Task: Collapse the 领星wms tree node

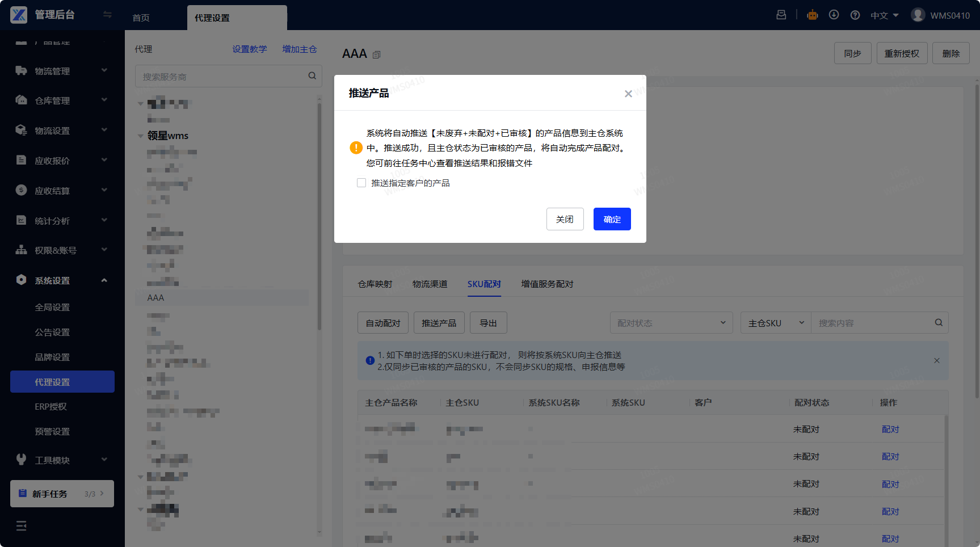Action: (x=140, y=136)
